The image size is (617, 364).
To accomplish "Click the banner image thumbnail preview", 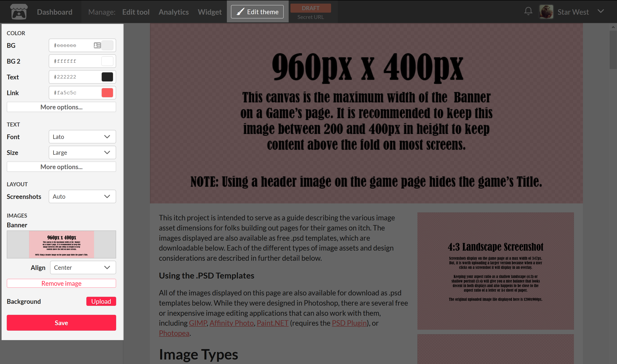I will [61, 244].
